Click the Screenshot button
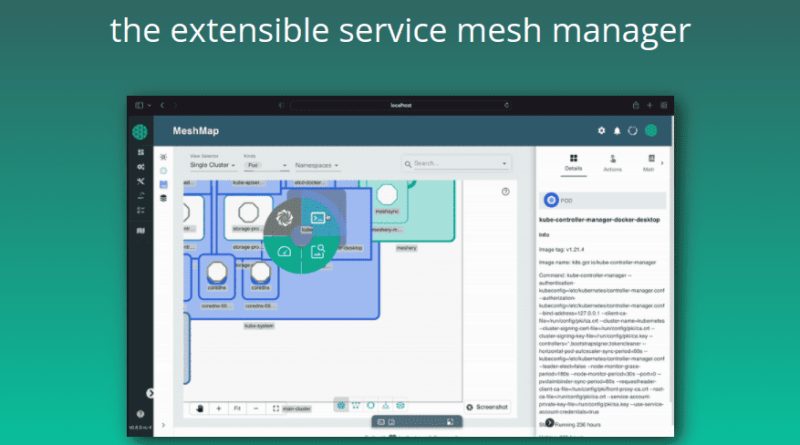The width and height of the screenshot is (800, 445). (x=487, y=407)
